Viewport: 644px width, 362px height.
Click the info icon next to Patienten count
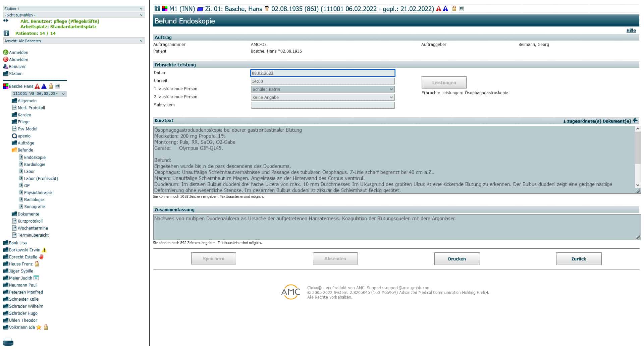6,33
